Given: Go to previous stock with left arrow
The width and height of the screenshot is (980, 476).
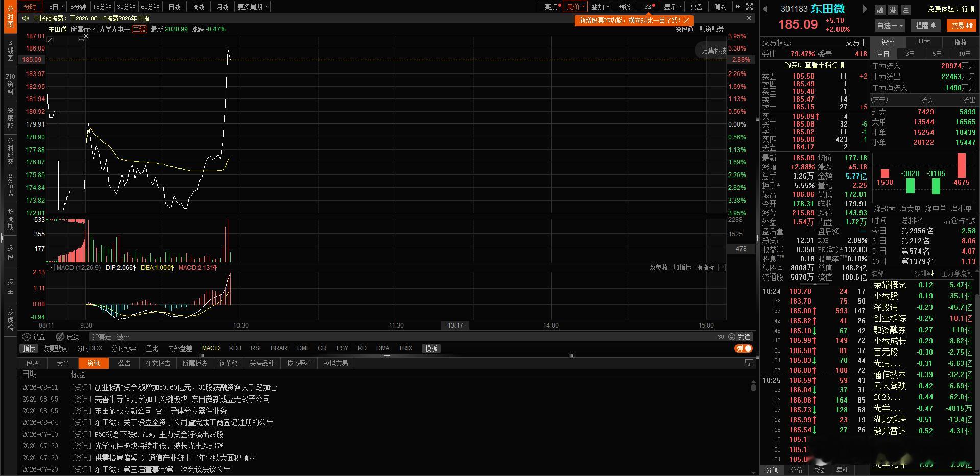Looking at the screenshot, I should 766,9.
